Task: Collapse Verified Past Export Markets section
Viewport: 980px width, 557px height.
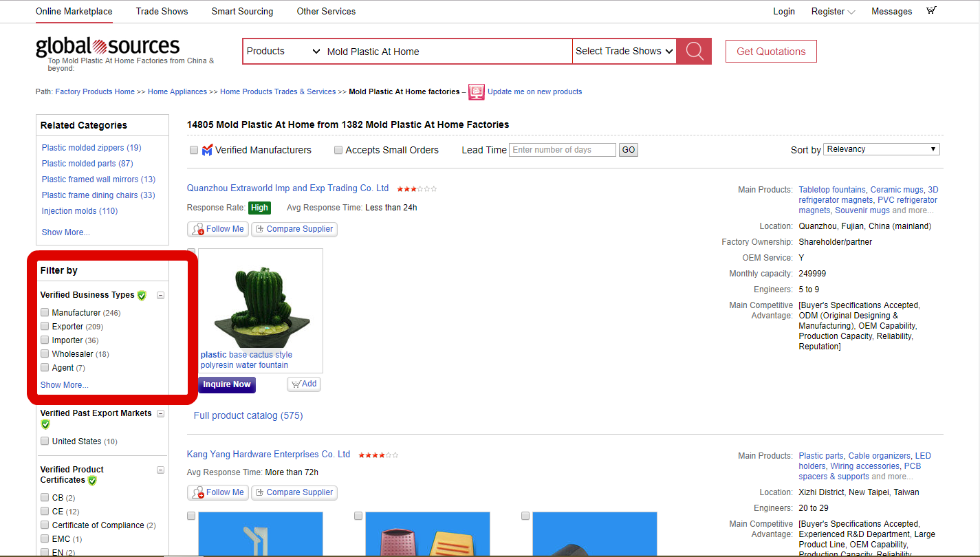Action: [161, 414]
